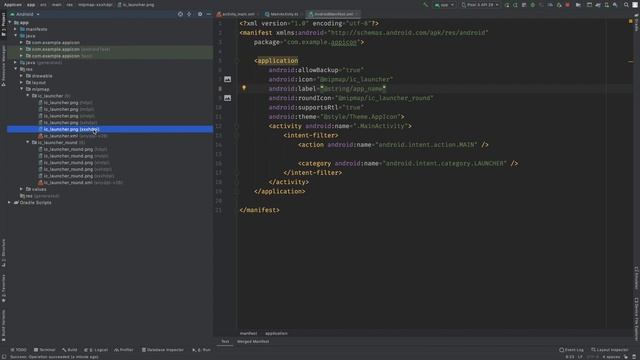Image resolution: width=640 pixels, height=360 pixels.
Task: Click the application breadcrumb
Action: coord(276,333)
